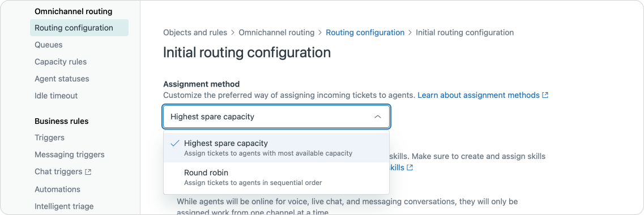644x215 pixels.
Task: Collapse the Assignment method dropdown chevron
Action: pyautogui.click(x=377, y=117)
